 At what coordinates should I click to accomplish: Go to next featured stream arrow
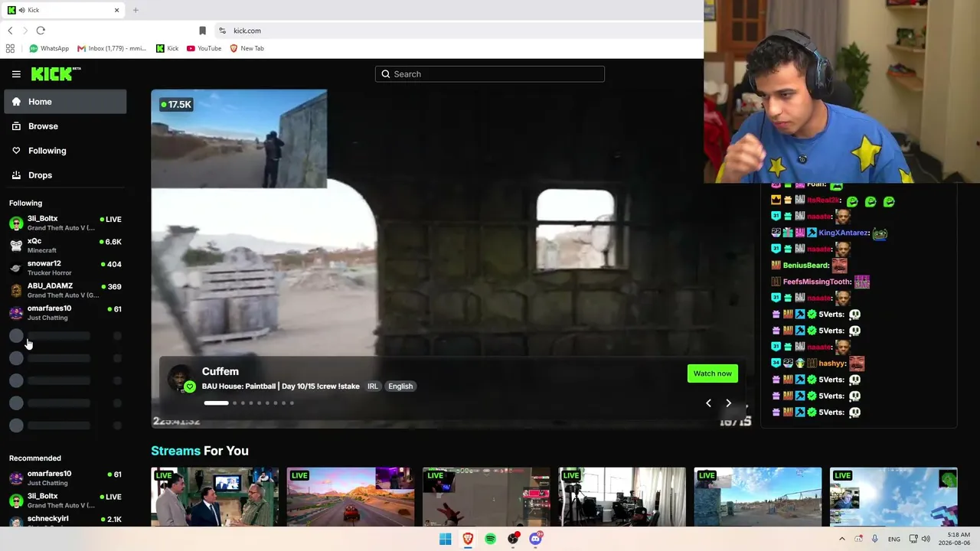(728, 403)
